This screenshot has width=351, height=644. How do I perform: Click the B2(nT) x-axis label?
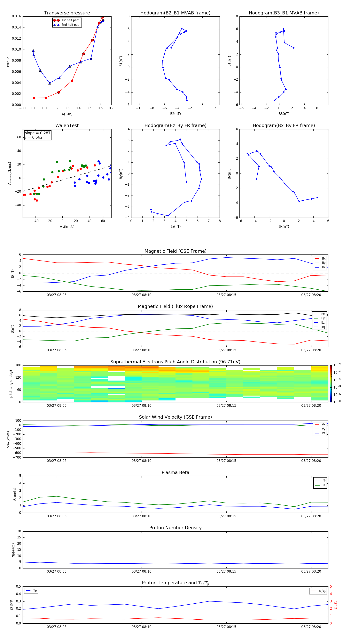pos(175,114)
